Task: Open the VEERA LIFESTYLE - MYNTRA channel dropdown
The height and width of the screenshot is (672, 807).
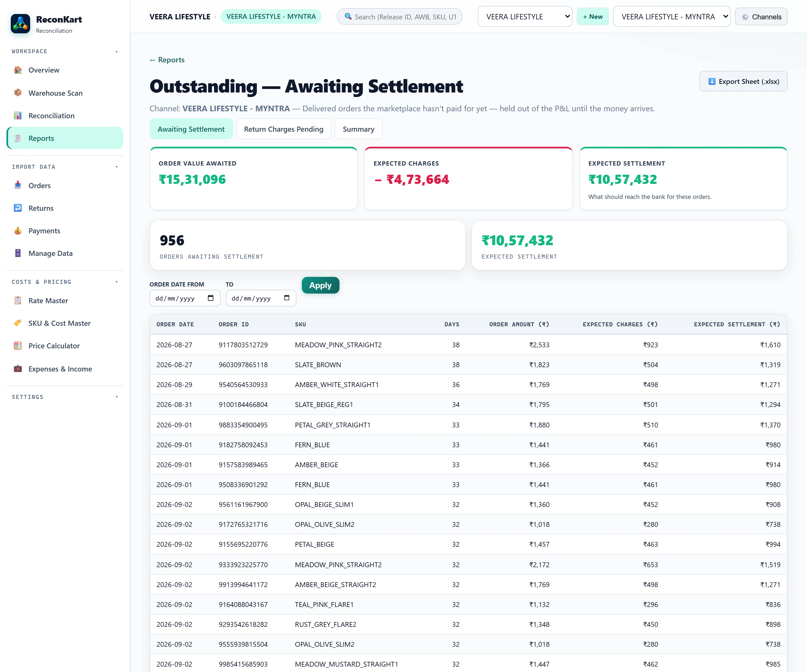Action: [x=671, y=16]
